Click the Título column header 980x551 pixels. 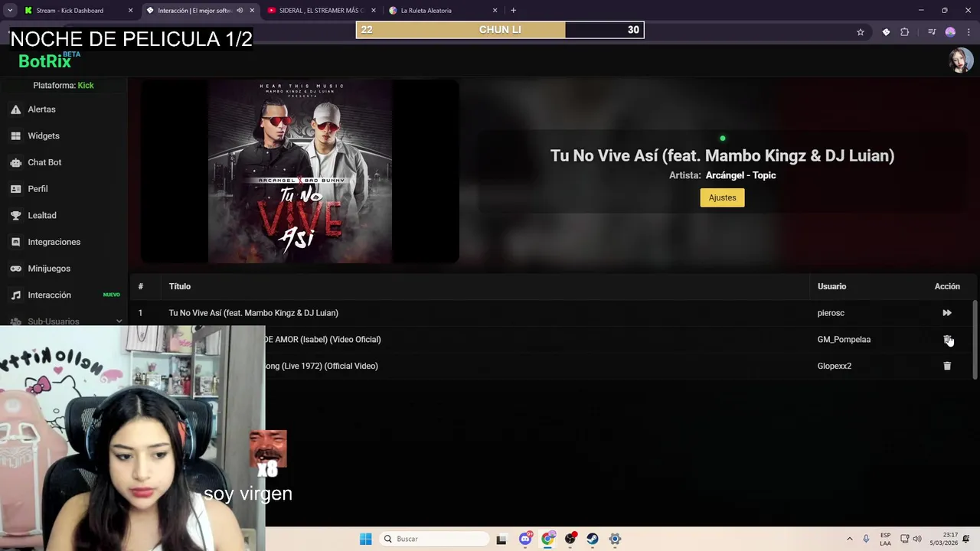click(180, 286)
